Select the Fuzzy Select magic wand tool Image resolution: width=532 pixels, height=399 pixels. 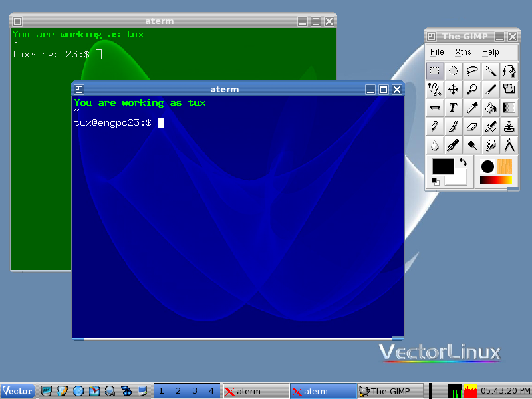[491, 70]
